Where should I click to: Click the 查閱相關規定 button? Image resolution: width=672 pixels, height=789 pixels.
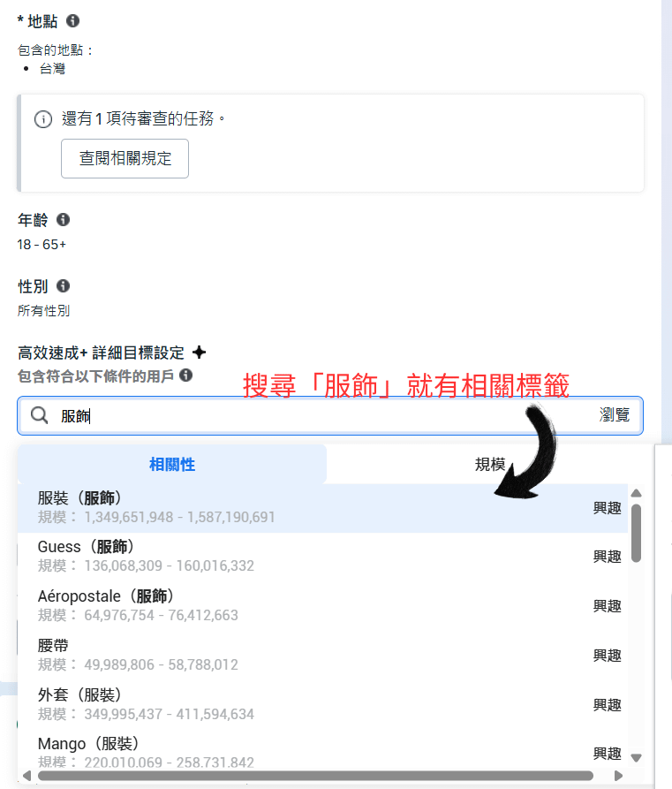[x=125, y=158]
